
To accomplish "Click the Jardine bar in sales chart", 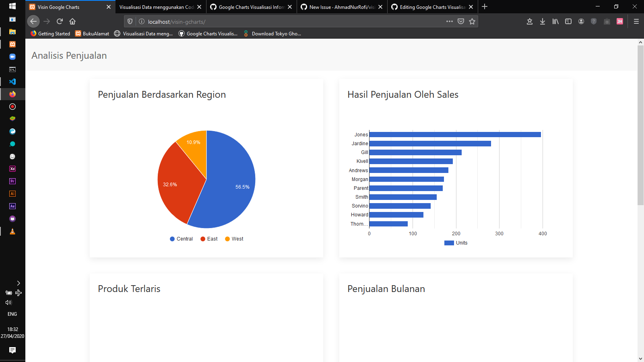I will click(430, 144).
